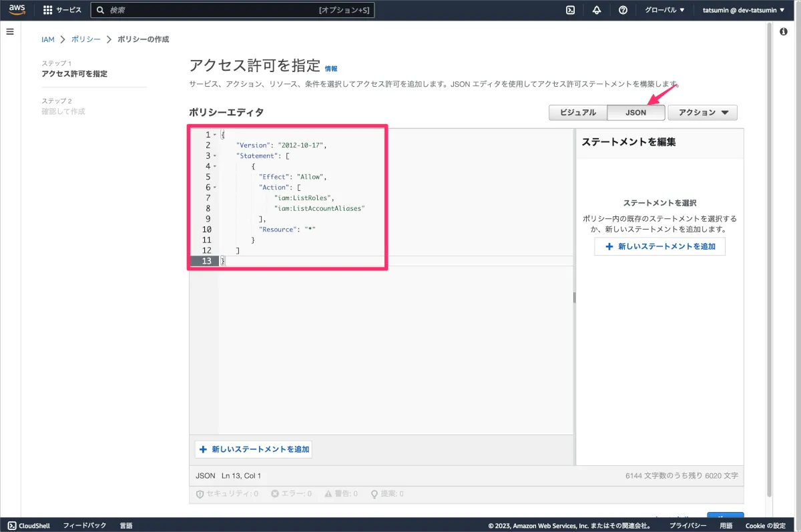Viewport: 801px width, 532px height.
Task: Expand the グローバル region dropdown
Action: [x=664, y=10]
